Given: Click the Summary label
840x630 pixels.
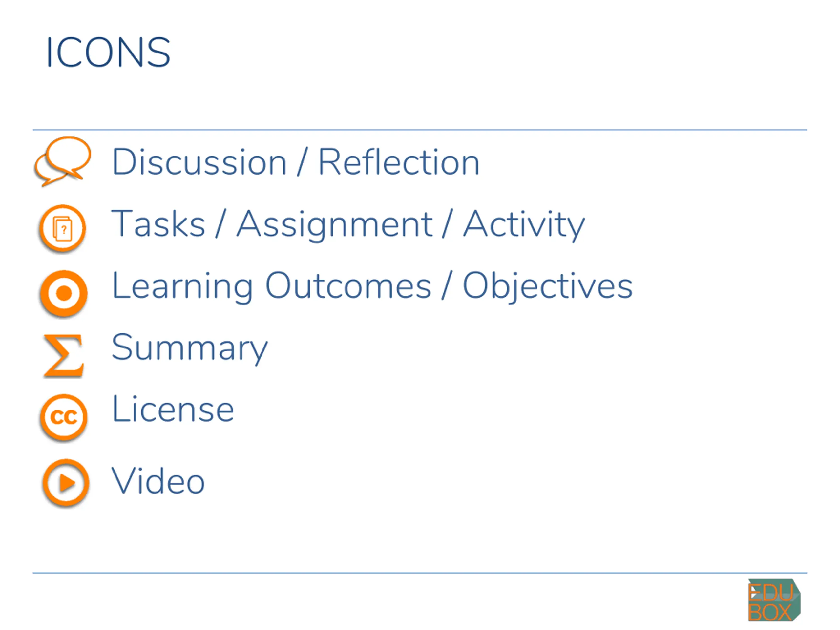Looking at the screenshot, I should point(190,348).
